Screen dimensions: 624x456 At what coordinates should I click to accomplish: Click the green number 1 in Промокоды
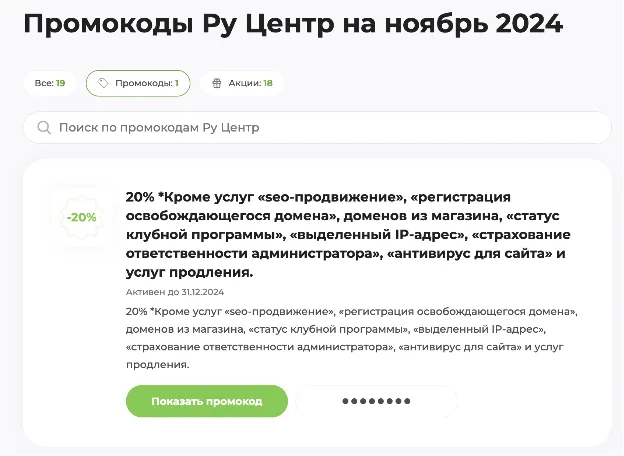177,83
